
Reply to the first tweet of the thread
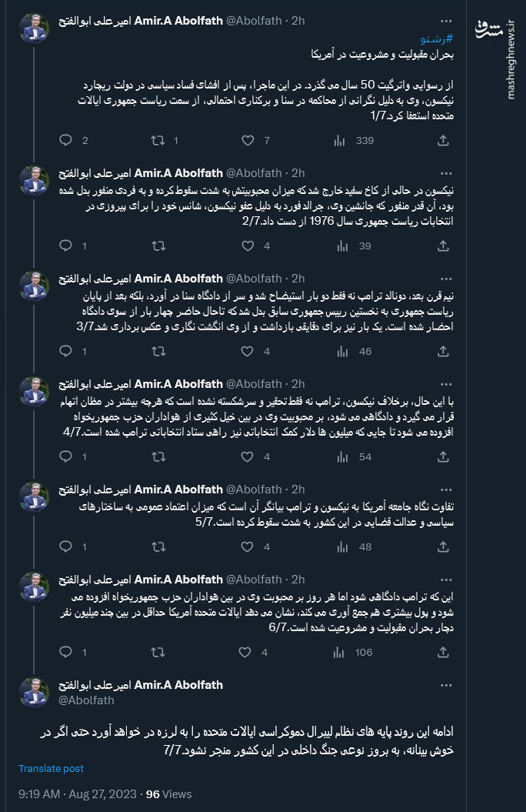(65, 141)
